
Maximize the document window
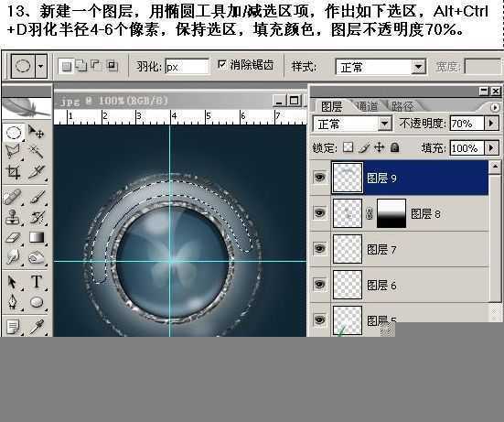tap(294, 101)
